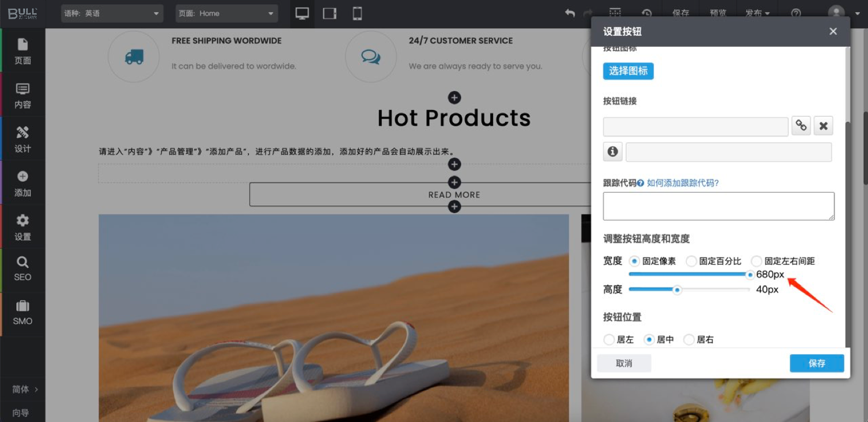Click into the 跟踪代码 text area

[x=718, y=206]
